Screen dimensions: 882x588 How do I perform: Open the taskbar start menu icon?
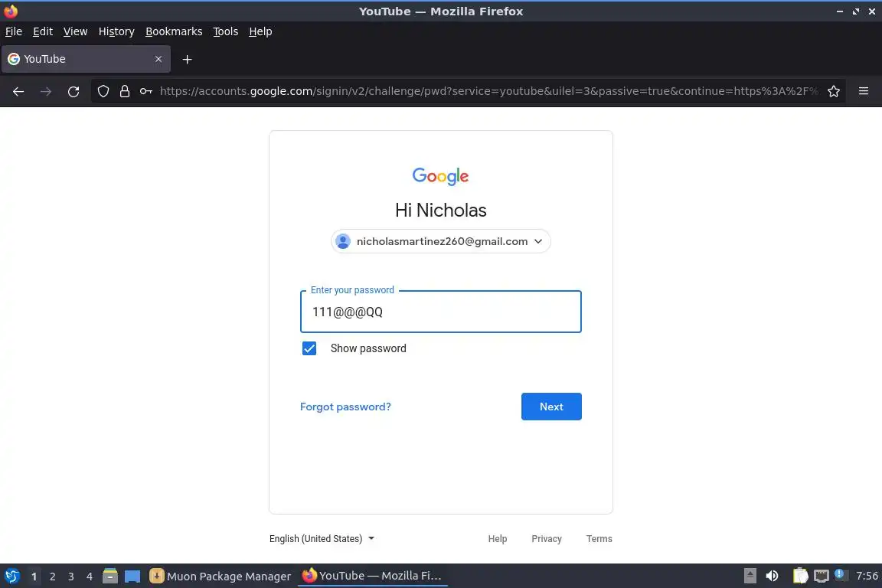click(x=11, y=576)
